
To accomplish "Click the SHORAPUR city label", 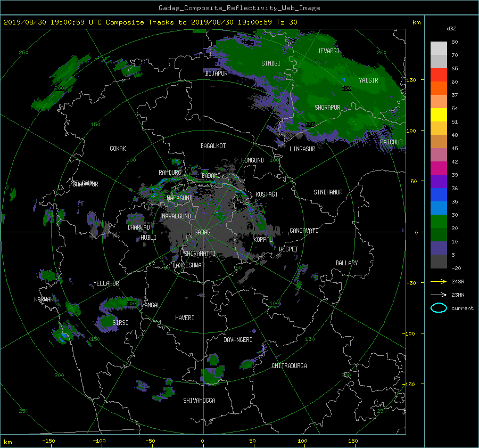I will tap(327, 108).
